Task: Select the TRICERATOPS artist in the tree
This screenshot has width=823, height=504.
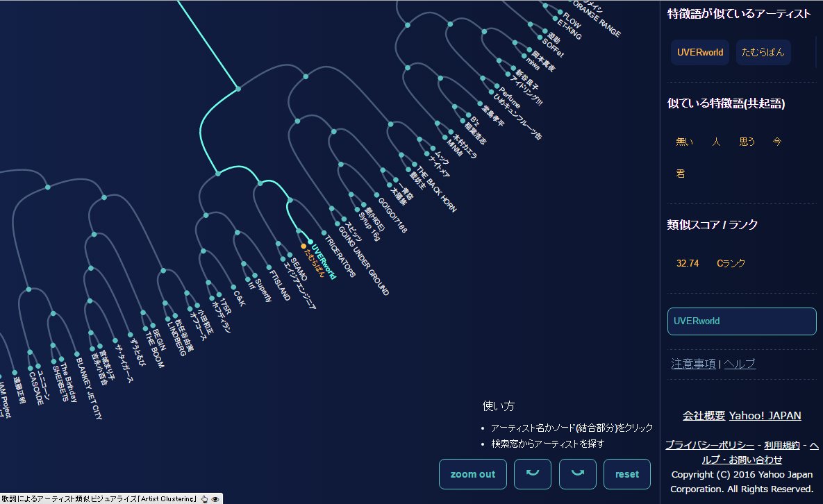Action: click(x=340, y=255)
